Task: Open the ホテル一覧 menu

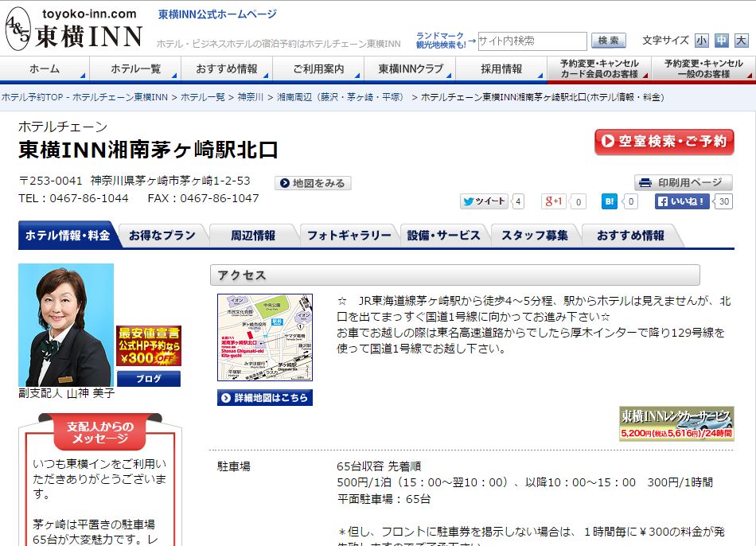Action: [x=135, y=69]
